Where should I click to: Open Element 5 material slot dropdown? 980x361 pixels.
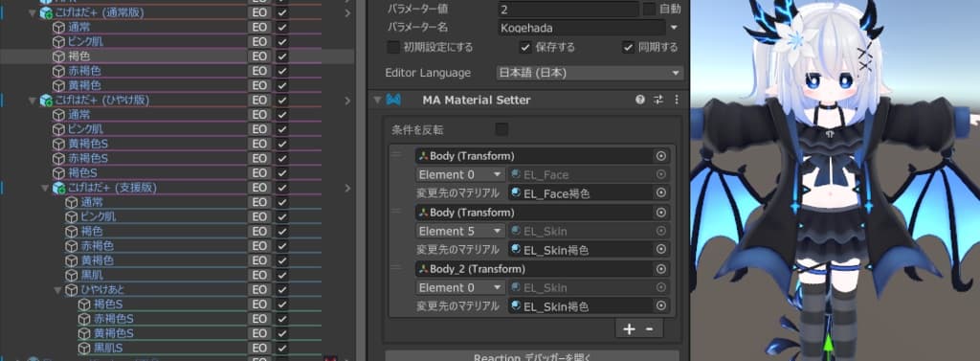(460, 231)
